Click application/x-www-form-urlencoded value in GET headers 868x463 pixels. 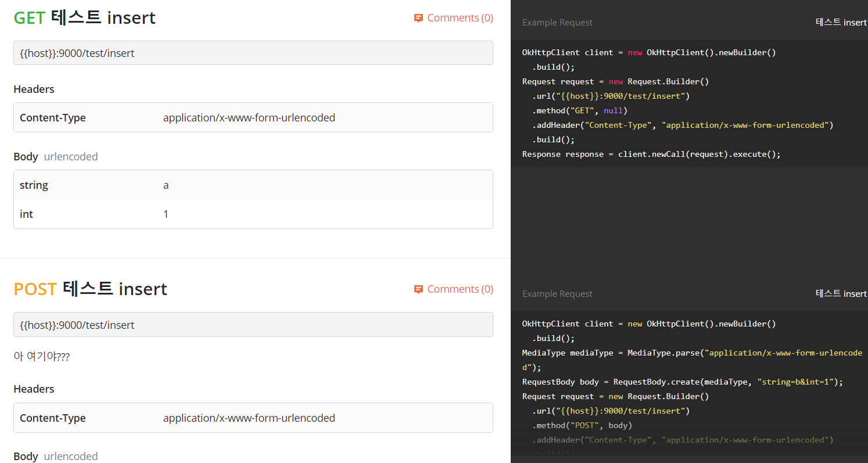pos(249,118)
